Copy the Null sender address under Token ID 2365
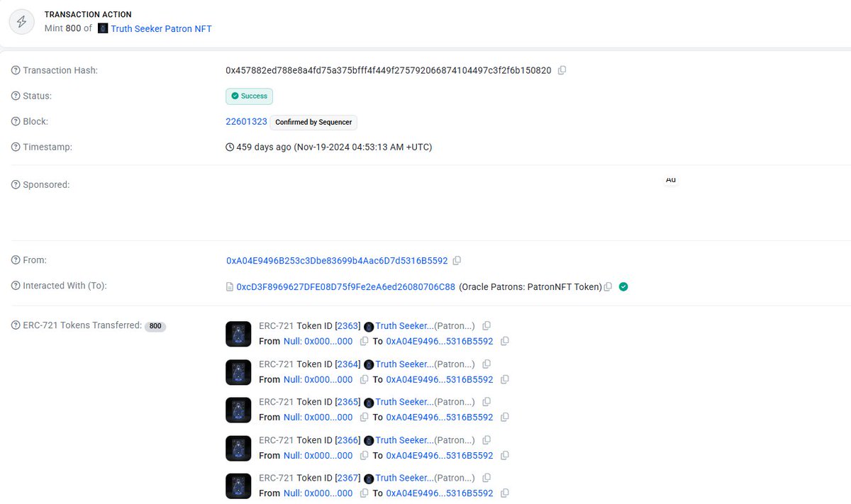This screenshot has height=504, width=851. tap(364, 417)
